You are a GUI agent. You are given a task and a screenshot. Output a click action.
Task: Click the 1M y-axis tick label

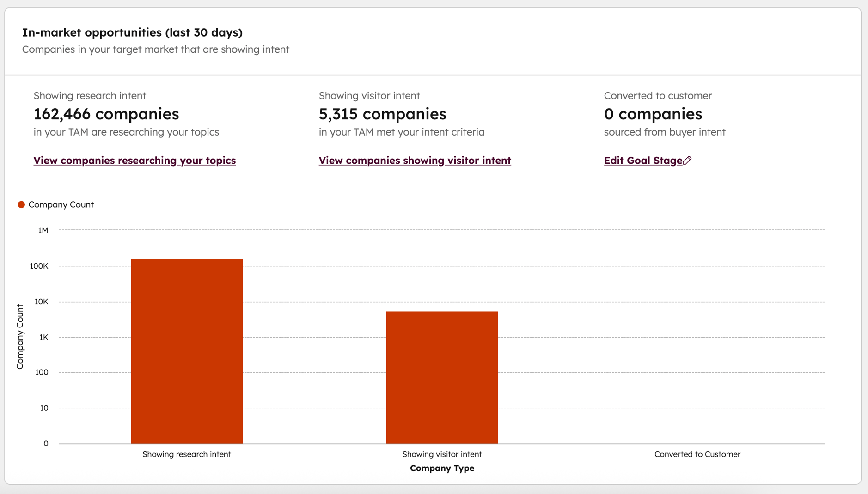(x=43, y=230)
